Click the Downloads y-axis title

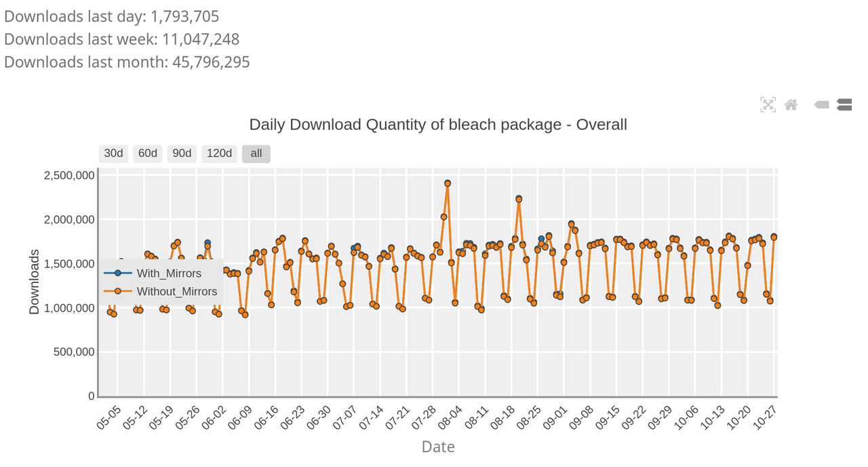(x=34, y=282)
